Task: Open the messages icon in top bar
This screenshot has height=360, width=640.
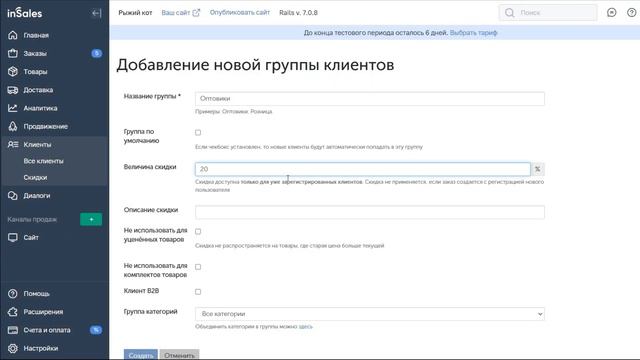Action: (x=611, y=13)
